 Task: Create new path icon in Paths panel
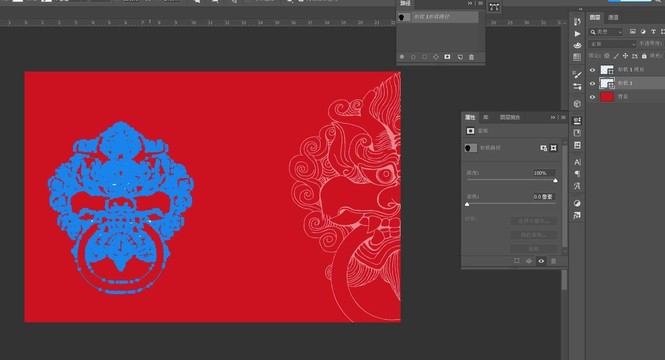[460, 57]
